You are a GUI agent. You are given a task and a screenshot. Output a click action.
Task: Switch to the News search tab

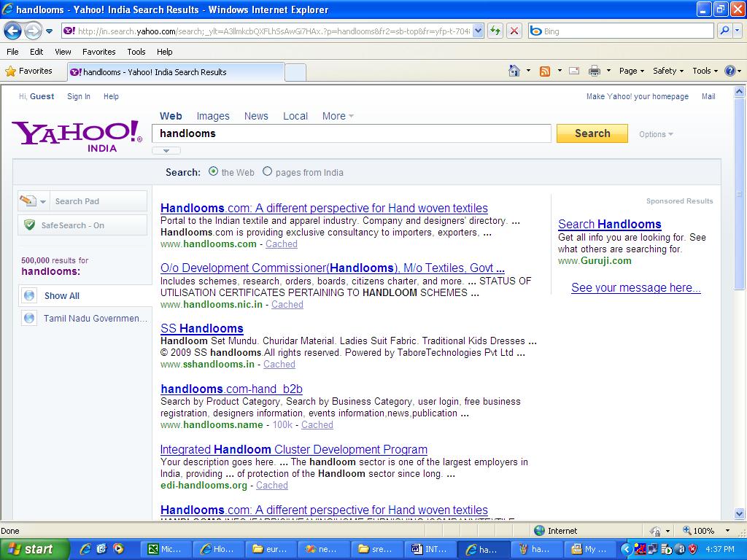point(256,116)
